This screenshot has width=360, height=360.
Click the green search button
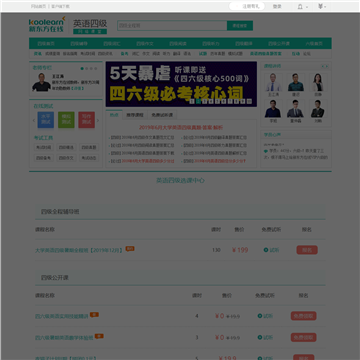pos(240,26)
